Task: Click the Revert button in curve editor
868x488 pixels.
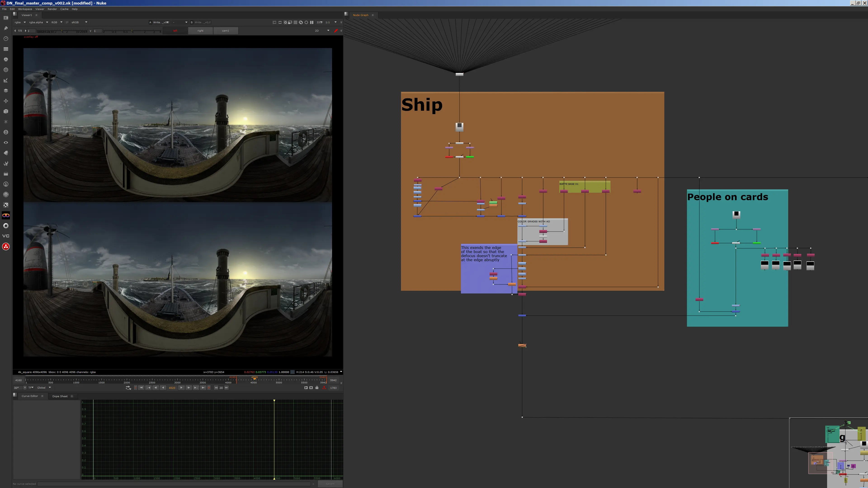Action: pos(330,484)
